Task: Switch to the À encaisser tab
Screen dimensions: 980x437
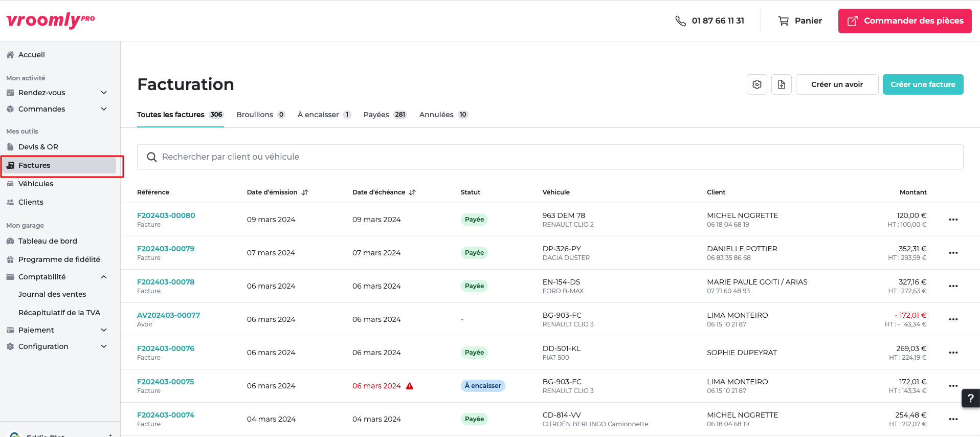Action: tap(324, 115)
